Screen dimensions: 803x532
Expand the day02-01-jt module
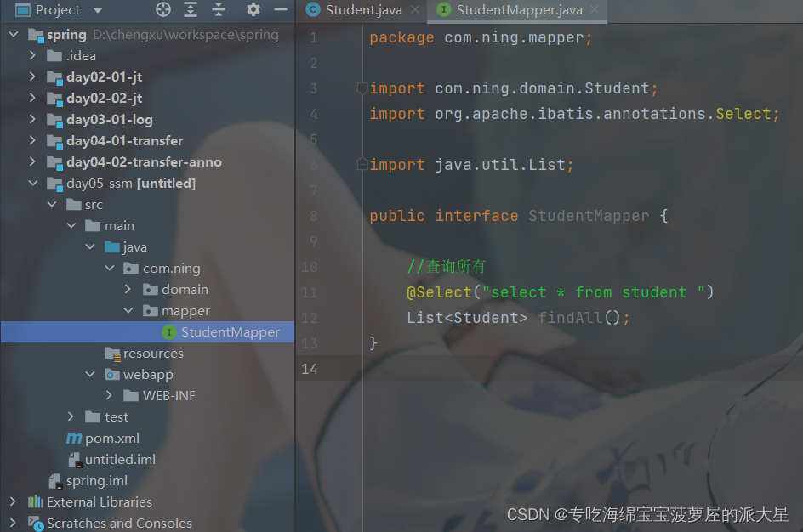[32, 76]
